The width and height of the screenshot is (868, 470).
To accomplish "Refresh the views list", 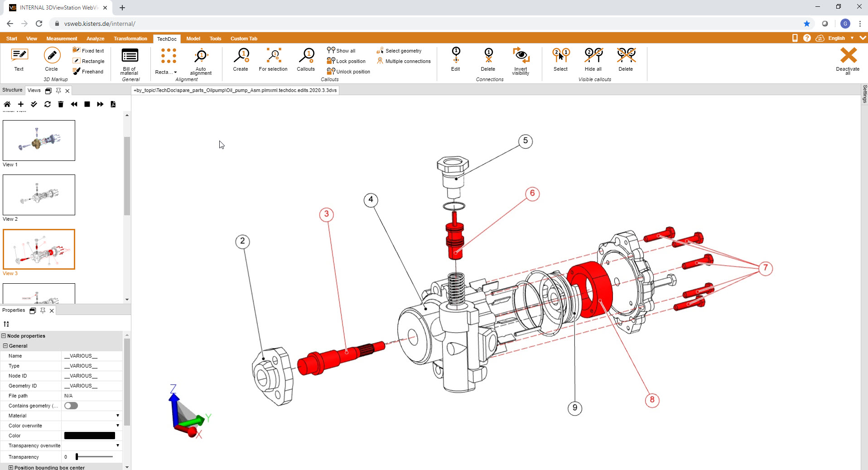I will (48, 104).
